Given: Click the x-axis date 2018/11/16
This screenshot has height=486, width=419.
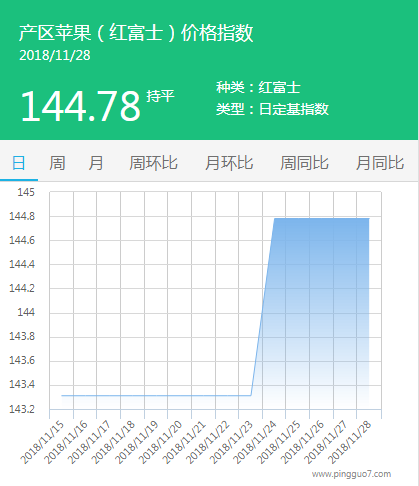Looking at the screenshot, I should coord(66,442).
